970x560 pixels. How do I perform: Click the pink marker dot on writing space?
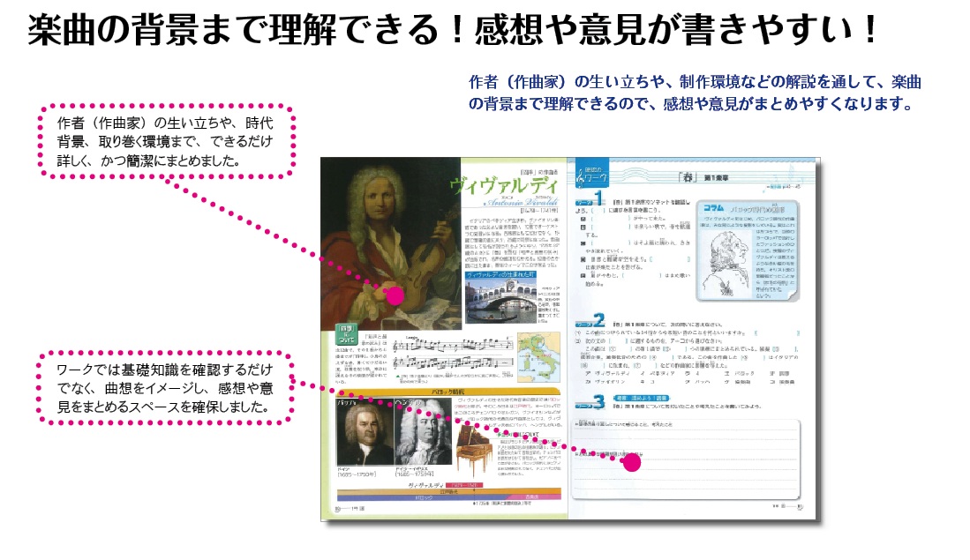[x=631, y=461]
